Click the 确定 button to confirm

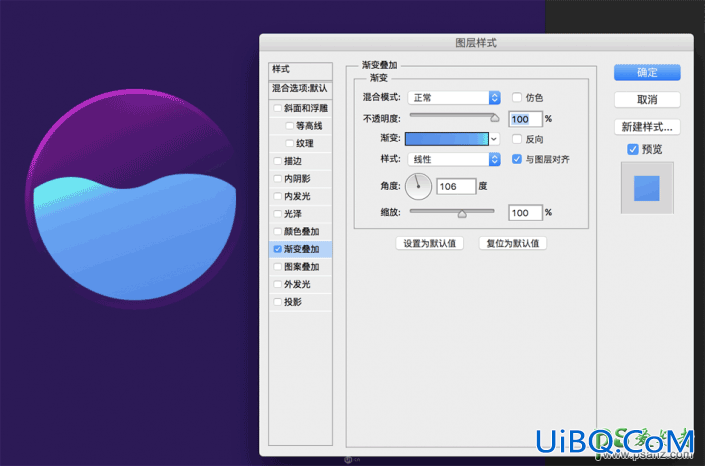point(647,72)
